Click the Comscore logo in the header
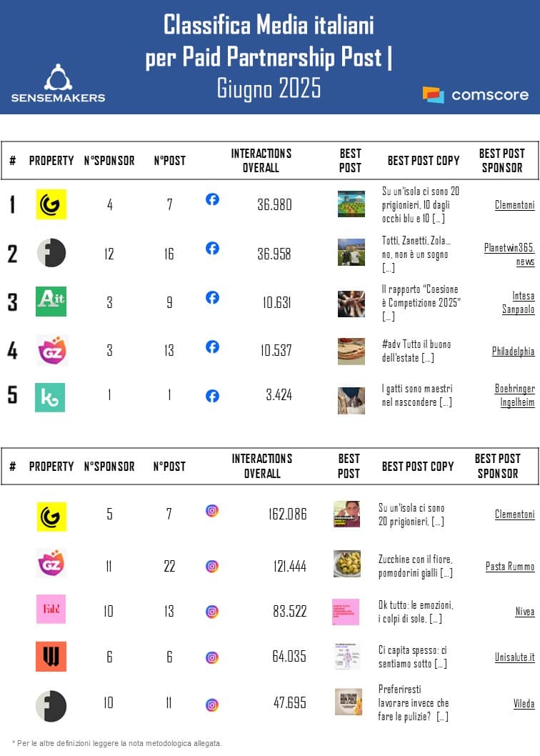The width and height of the screenshot is (540, 756). tap(476, 94)
